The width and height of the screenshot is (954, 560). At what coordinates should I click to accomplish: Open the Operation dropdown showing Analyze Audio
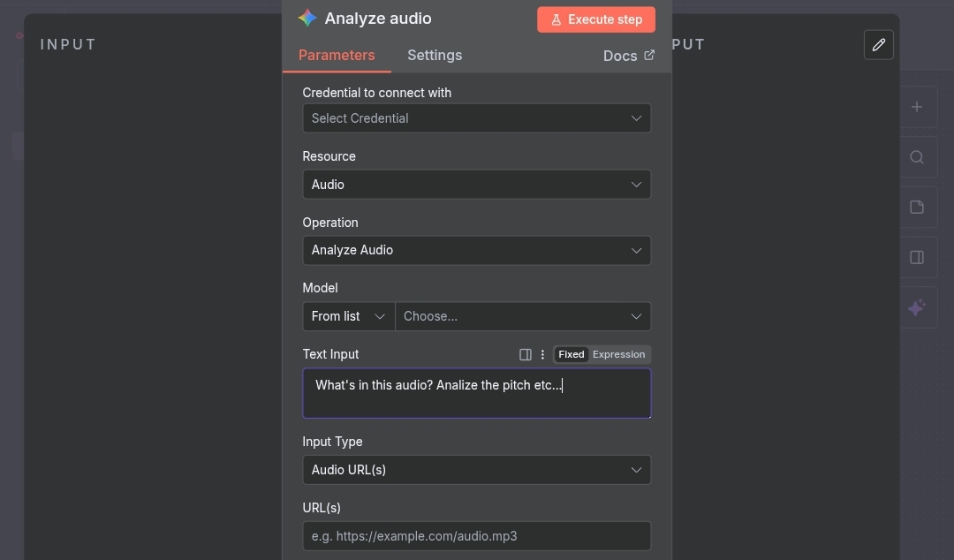[476, 250]
